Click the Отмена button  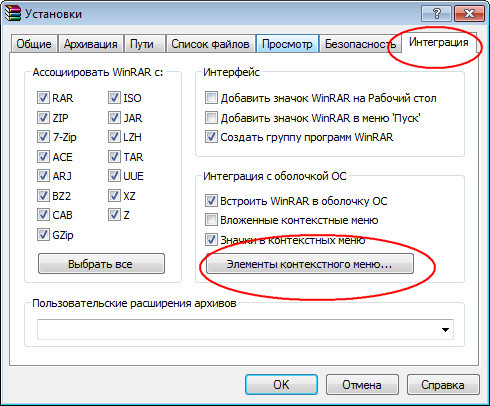pyautogui.click(x=362, y=384)
